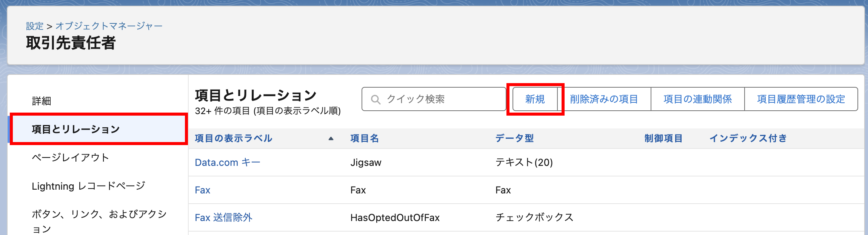Open the Data.com キー field link
Viewport: 868px width, 235px height.
tap(227, 162)
